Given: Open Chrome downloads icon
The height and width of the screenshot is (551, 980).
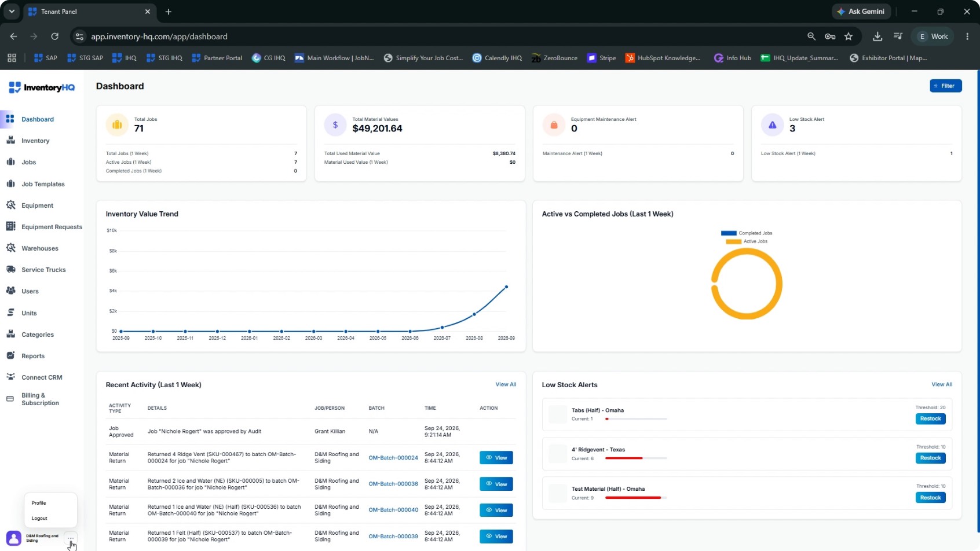Looking at the screenshot, I should pyautogui.click(x=877, y=36).
